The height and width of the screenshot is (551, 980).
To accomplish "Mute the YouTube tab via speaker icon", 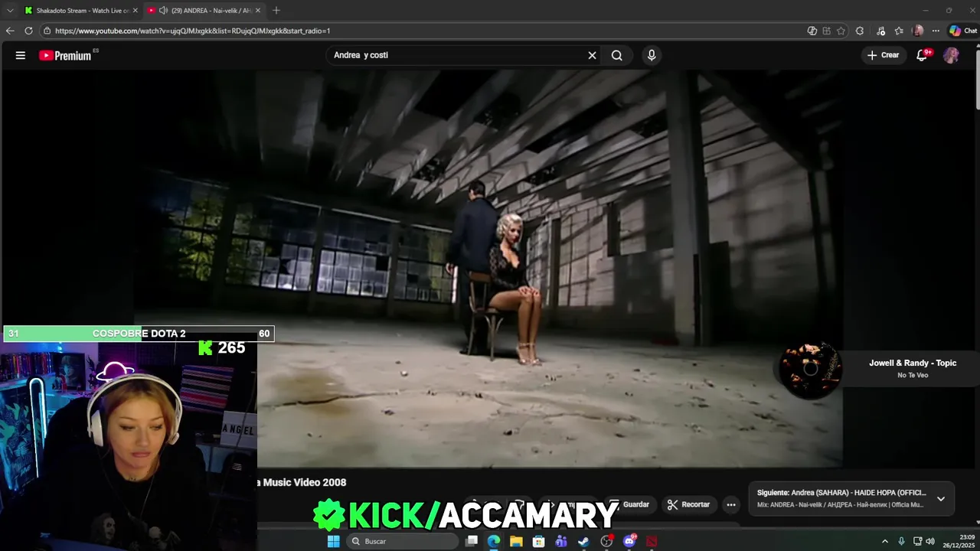I will (x=163, y=11).
